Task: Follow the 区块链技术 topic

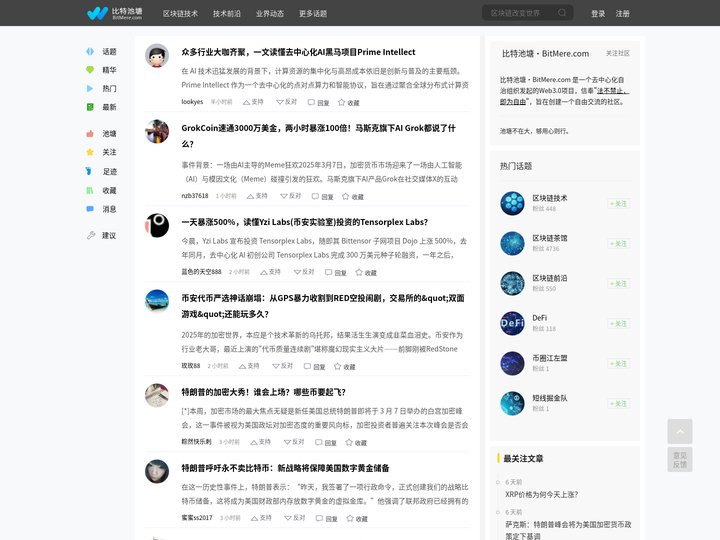Action: (619, 203)
